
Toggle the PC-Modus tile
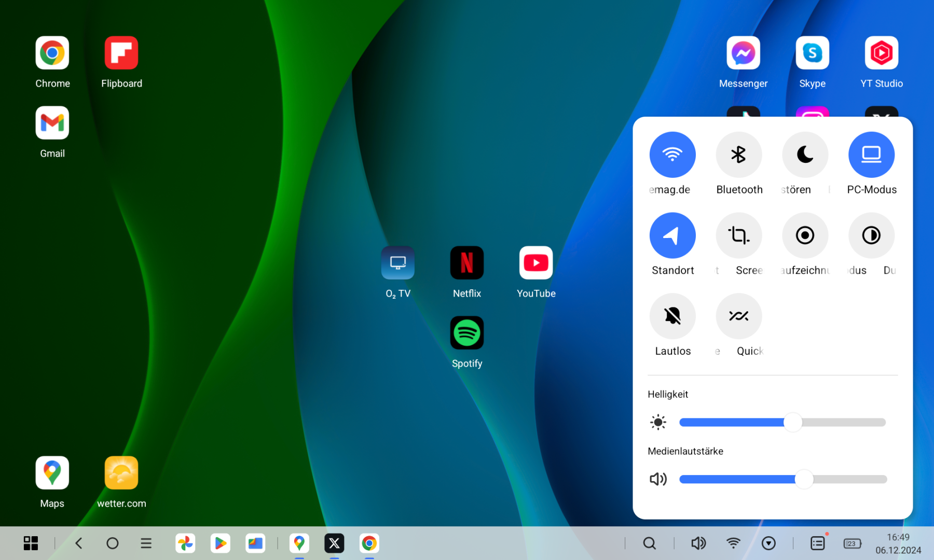tap(871, 155)
